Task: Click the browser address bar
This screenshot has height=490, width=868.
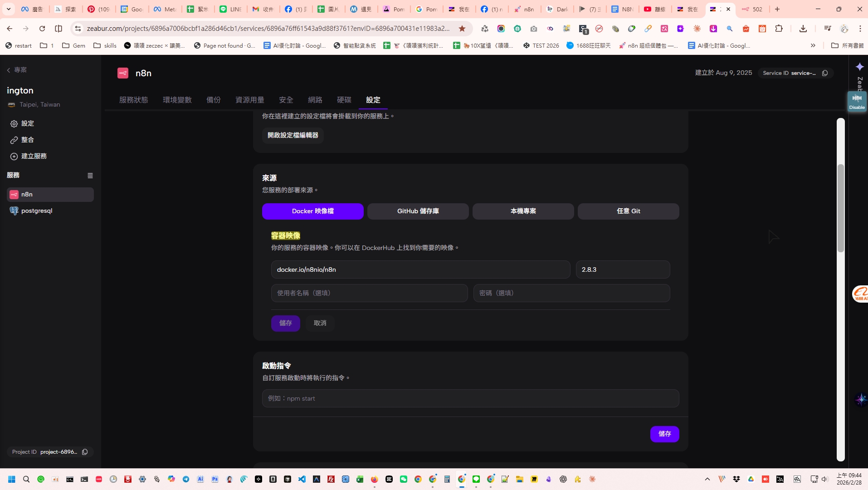Action: (268, 29)
